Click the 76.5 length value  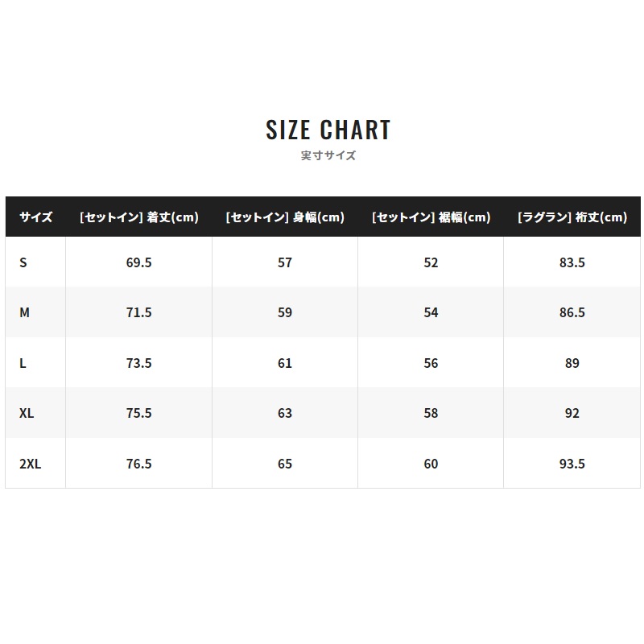click(x=138, y=464)
